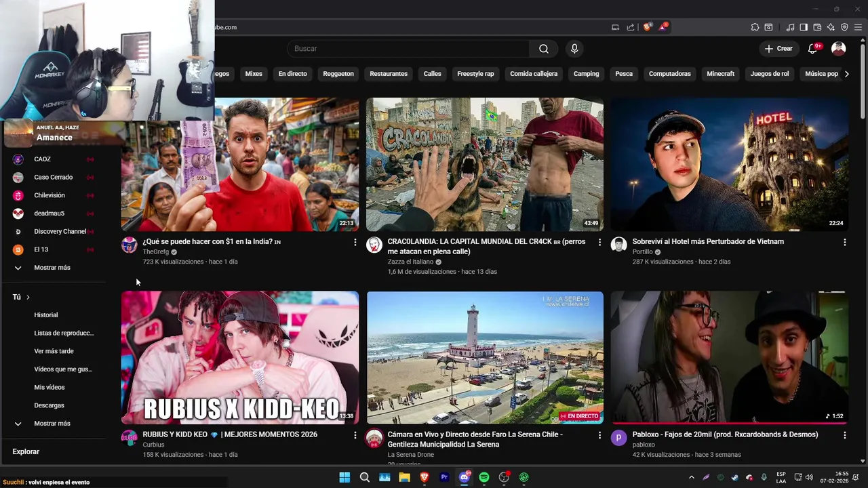
Task: Open Leo AI sparkle icon
Action: (831, 27)
